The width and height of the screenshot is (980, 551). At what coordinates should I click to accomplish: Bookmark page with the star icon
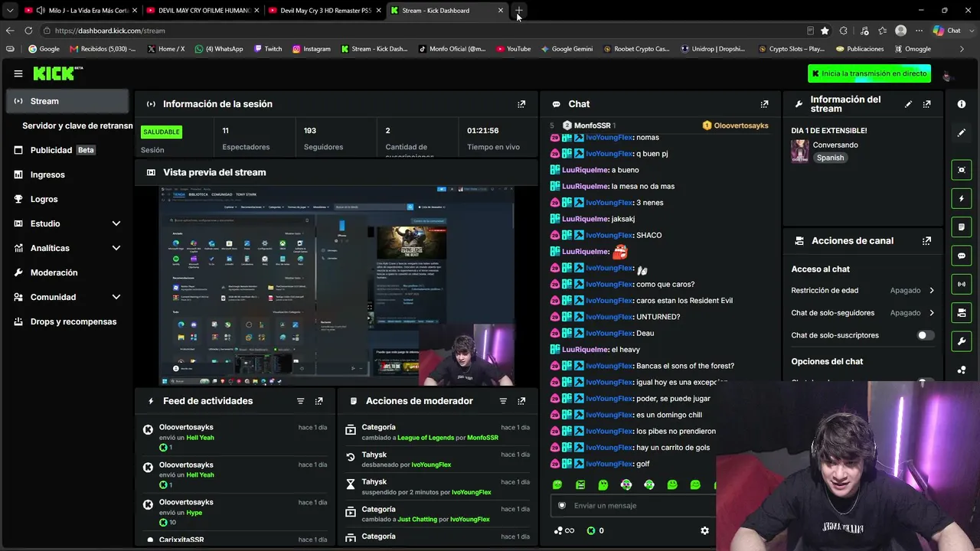point(825,31)
